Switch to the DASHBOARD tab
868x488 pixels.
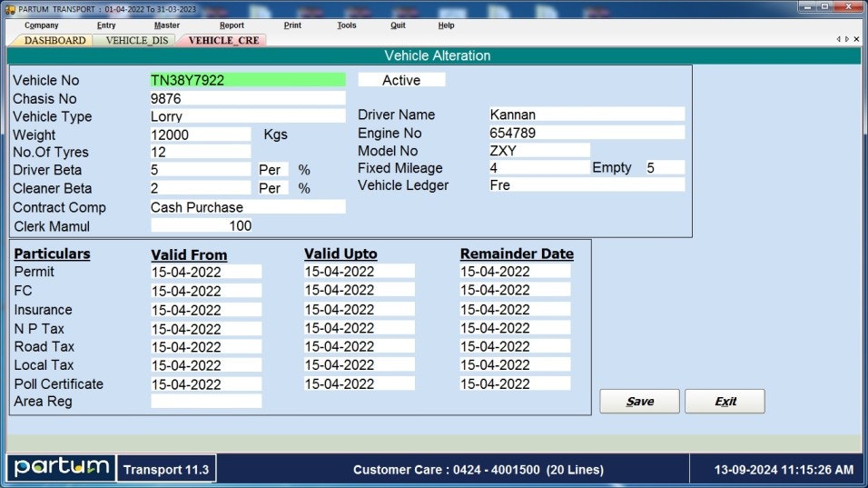point(54,40)
